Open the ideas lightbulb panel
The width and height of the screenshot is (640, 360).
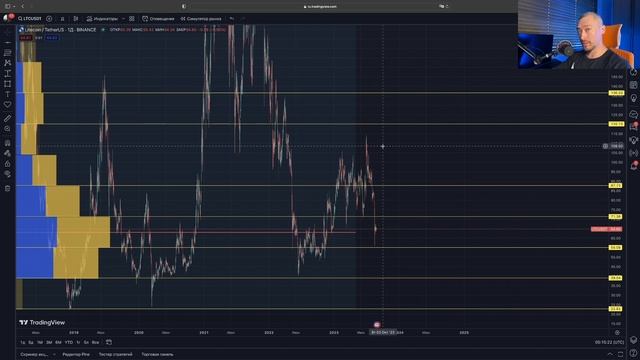click(x=633, y=98)
